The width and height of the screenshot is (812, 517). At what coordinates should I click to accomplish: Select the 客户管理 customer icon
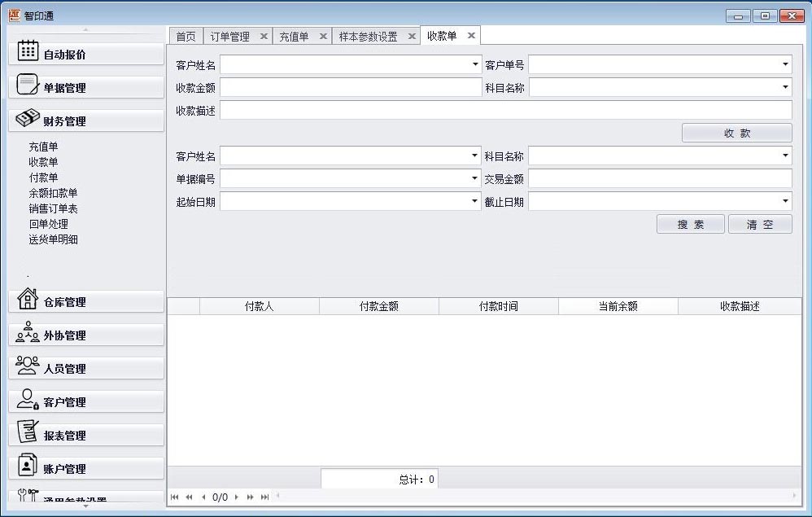[x=28, y=399]
